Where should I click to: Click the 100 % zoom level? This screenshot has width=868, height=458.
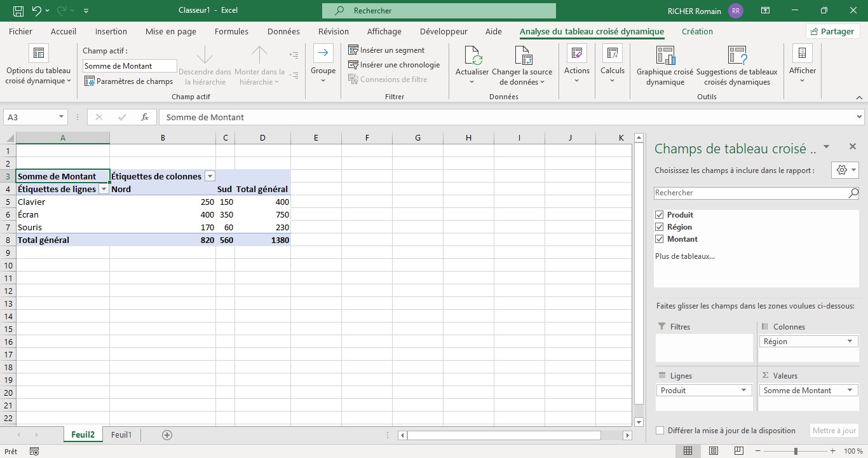[853, 451]
